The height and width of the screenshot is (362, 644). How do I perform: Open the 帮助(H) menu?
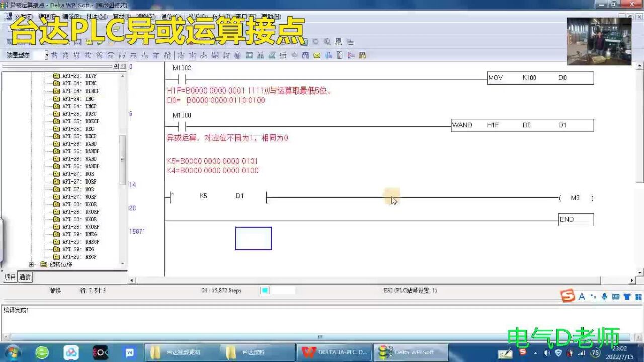tap(272, 17)
